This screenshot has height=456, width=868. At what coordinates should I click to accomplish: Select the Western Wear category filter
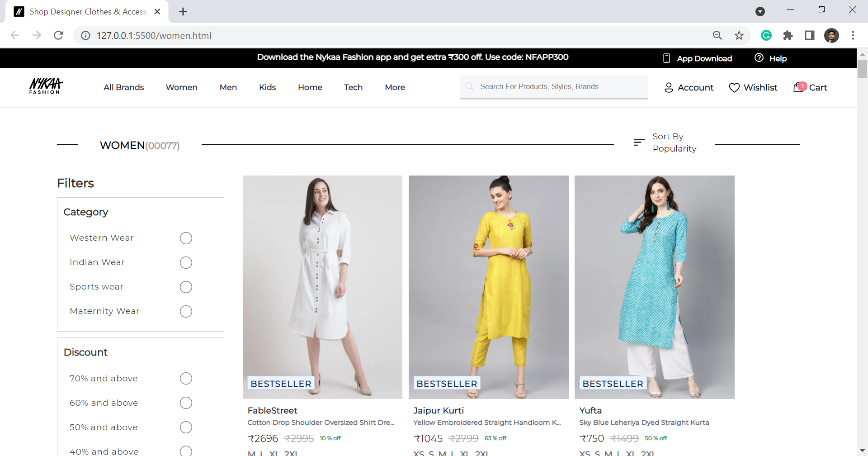186,238
